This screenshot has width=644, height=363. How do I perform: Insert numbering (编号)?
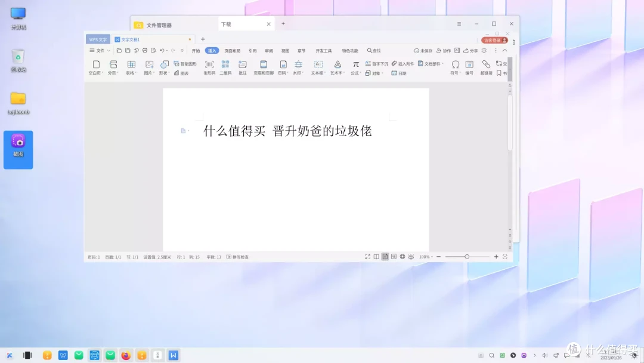[469, 67]
